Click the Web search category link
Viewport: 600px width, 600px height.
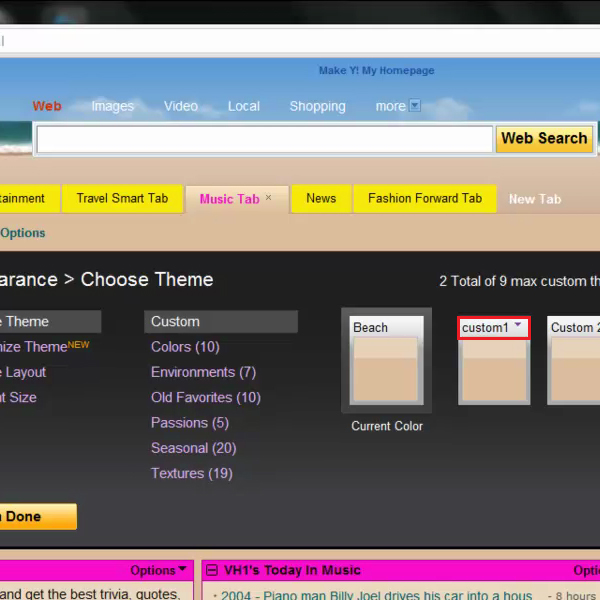click(47, 106)
